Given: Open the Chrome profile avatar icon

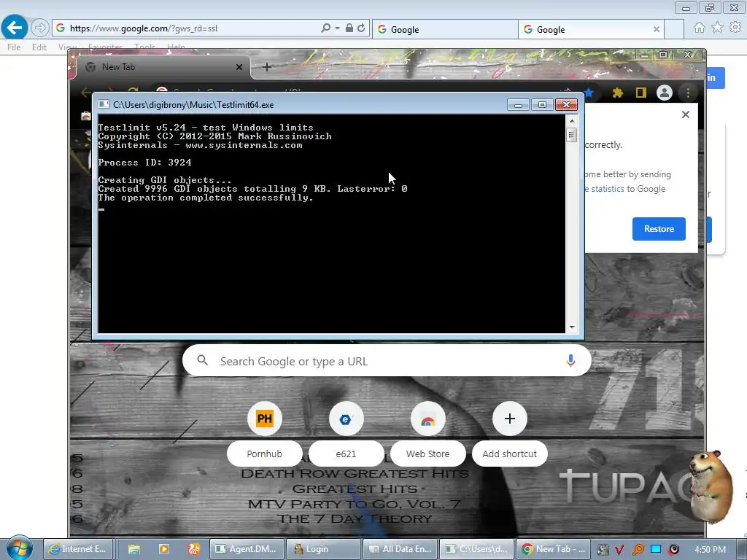Looking at the screenshot, I should [x=664, y=93].
